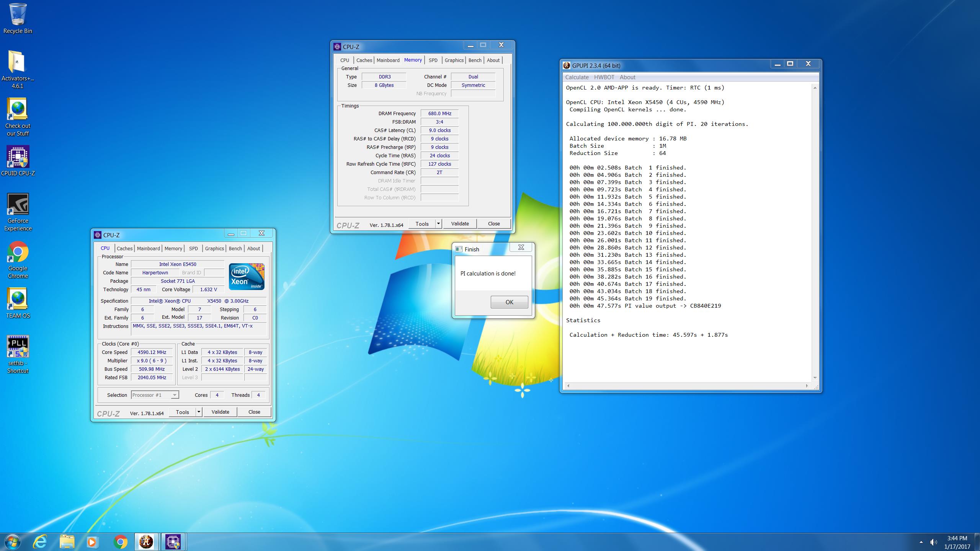The height and width of the screenshot is (551, 980).
Task: Click the Intel Xeon inside logo
Action: click(247, 276)
